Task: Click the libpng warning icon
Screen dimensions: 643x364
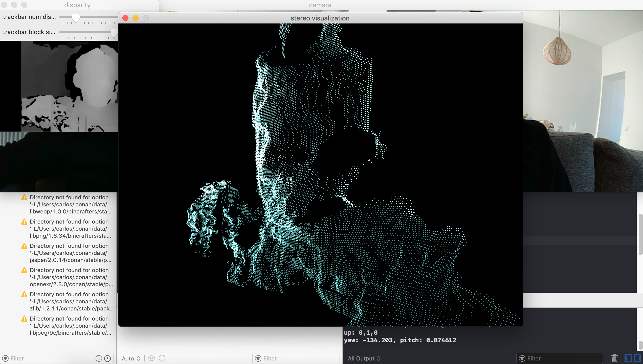Action: [24, 222]
